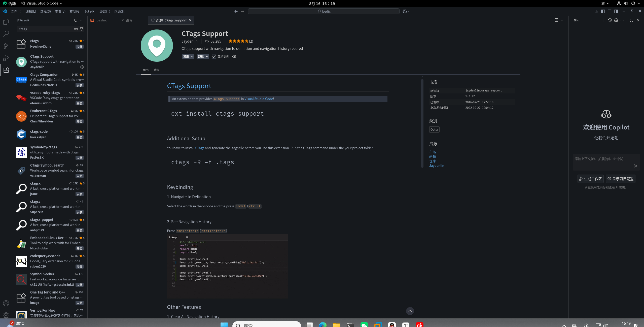
Task: Click the filter extensions funnel icon
Action: [x=82, y=29]
